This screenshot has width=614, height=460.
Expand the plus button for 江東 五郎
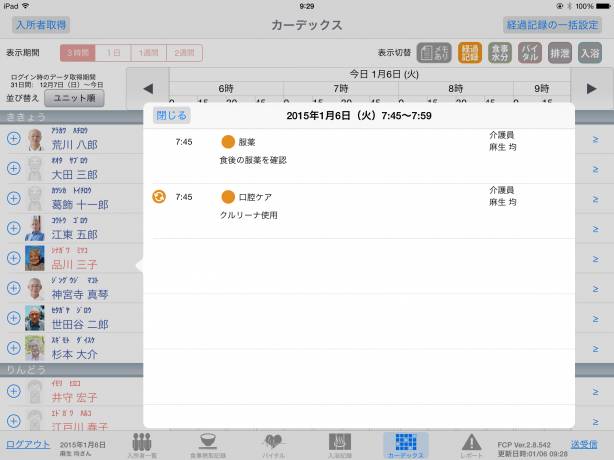[13, 229]
